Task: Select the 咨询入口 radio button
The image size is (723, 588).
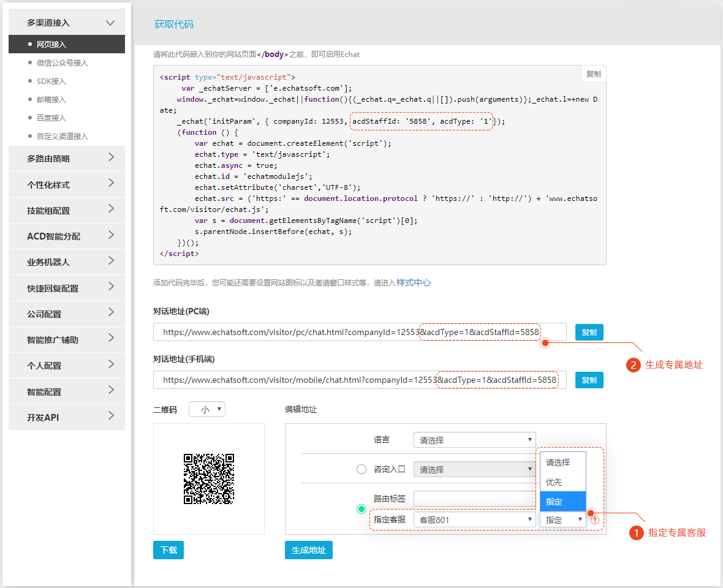Action: [362, 469]
